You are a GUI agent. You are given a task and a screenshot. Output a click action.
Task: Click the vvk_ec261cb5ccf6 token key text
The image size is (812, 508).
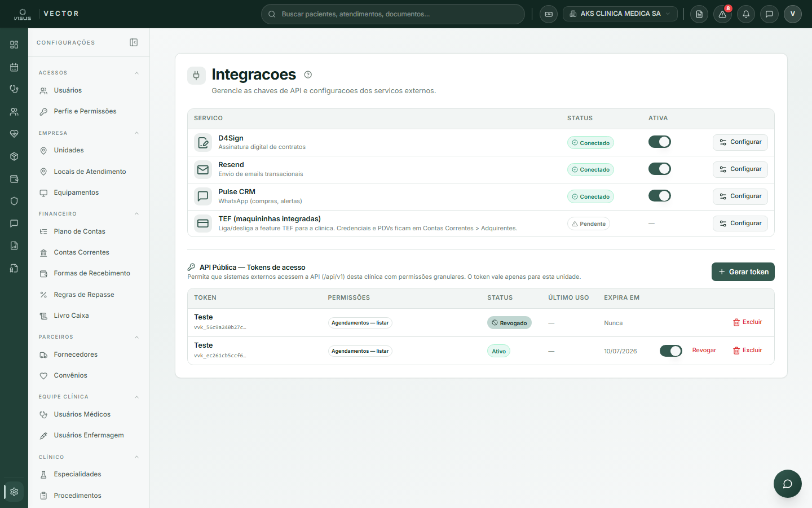click(x=220, y=356)
